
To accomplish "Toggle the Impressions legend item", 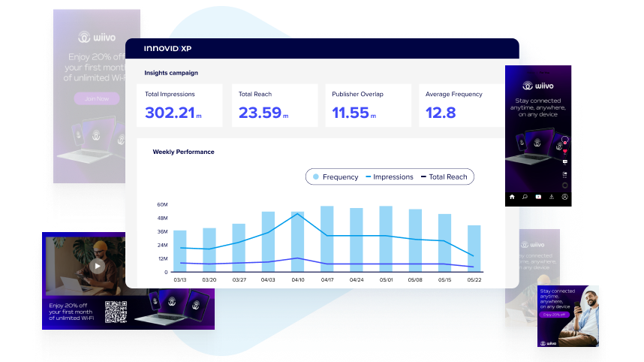I will (390, 176).
